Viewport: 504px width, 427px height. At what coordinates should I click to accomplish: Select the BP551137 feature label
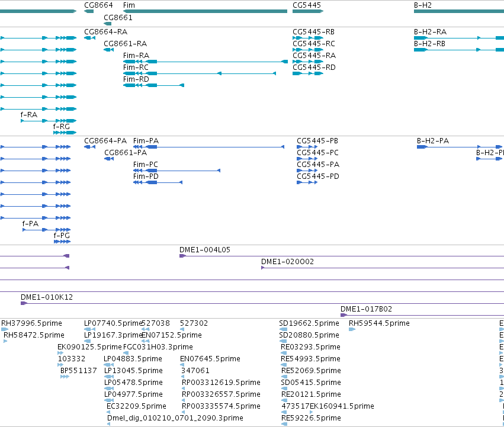click(78, 371)
